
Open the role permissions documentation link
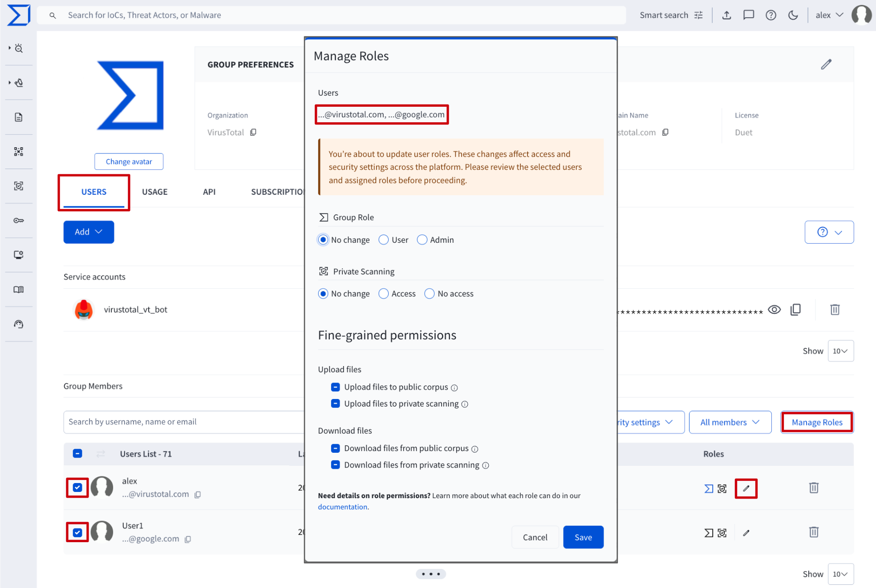[x=342, y=507]
